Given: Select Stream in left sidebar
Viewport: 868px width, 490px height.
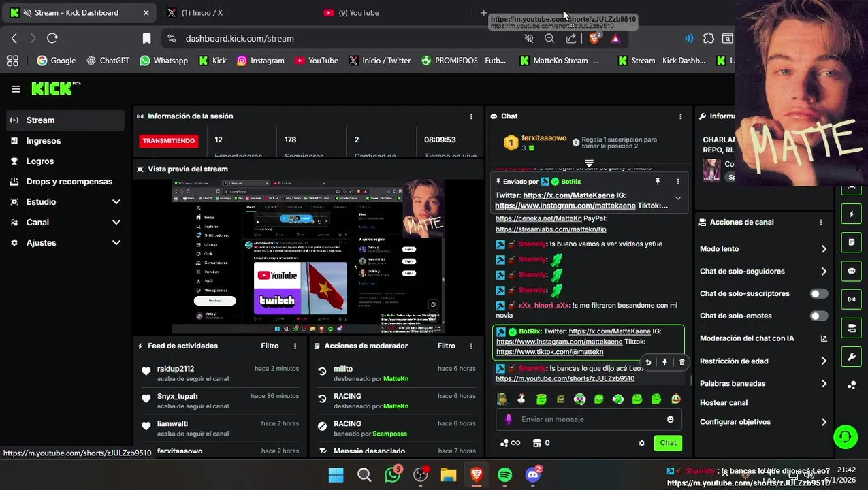Looking at the screenshot, I should coord(65,120).
